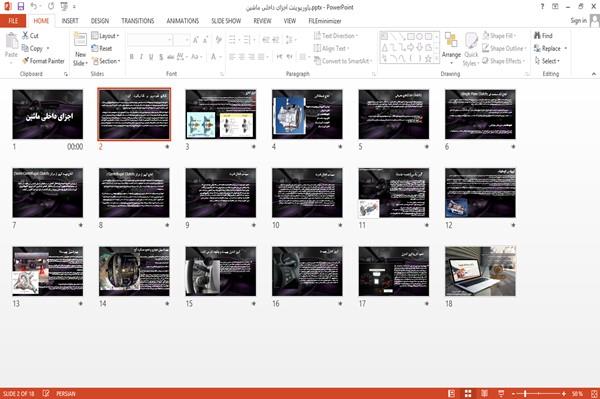Screen dimensions: 600x399
Task: Toggle Bold formatting button
Action: point(132,57)
